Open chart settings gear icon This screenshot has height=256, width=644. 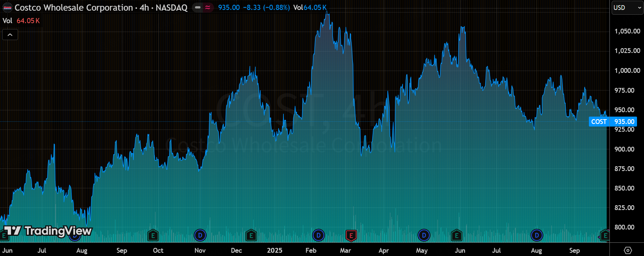628,250
